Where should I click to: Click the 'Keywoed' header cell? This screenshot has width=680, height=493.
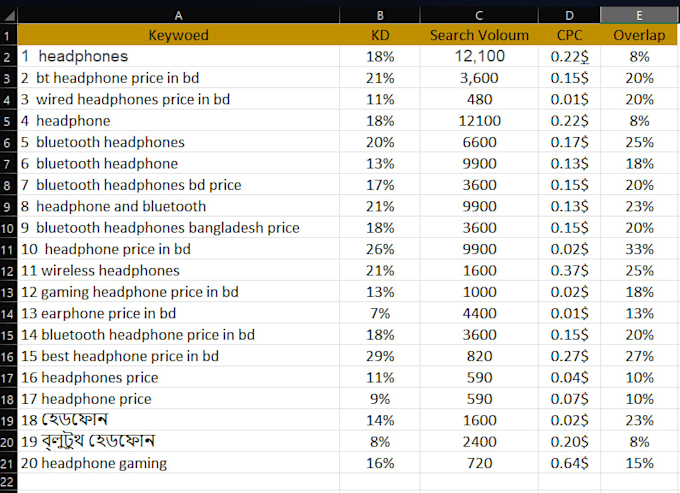pos(178,35)
